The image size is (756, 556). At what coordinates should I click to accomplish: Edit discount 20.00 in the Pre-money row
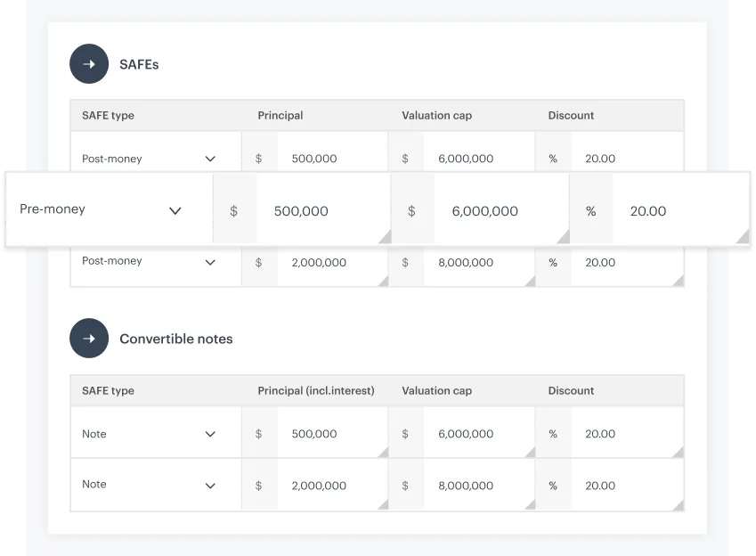click(x=681, y=211)
